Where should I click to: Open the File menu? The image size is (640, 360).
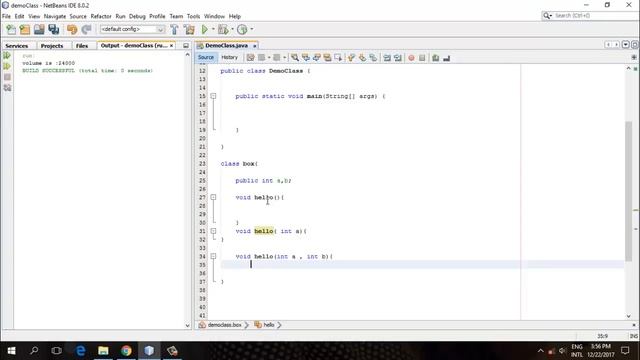click(x=7, y=16)
